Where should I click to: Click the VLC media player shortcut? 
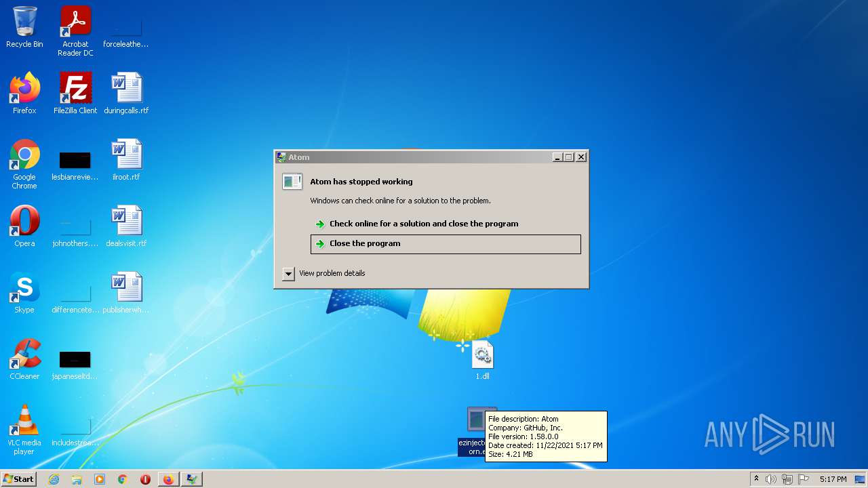pyautogui.click(x=24, y=430)
